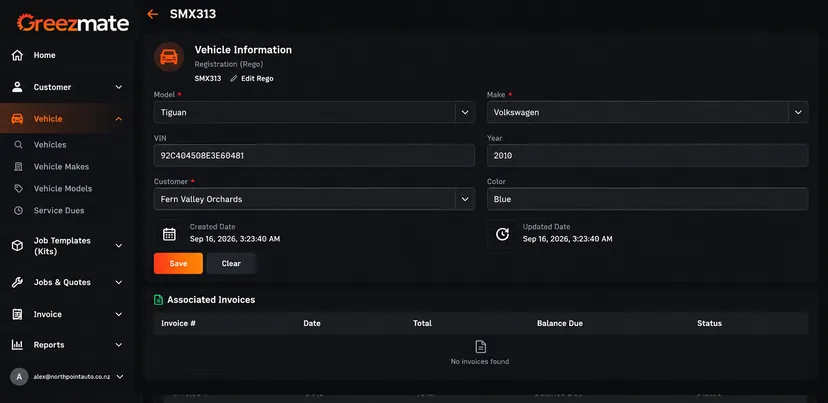Click the Status column header
The height and width of the screenshot is (403, 828).
709,323
